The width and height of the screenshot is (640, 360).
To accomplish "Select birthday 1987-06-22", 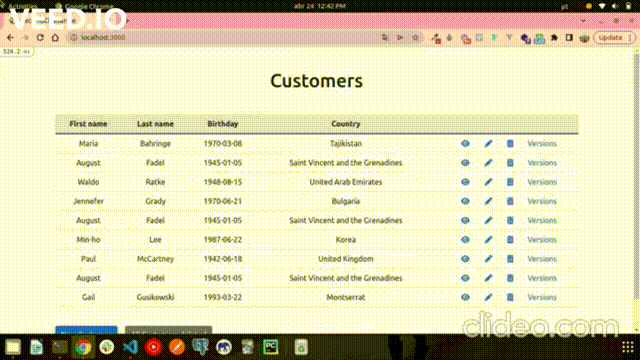I will (x=222, y=240).
